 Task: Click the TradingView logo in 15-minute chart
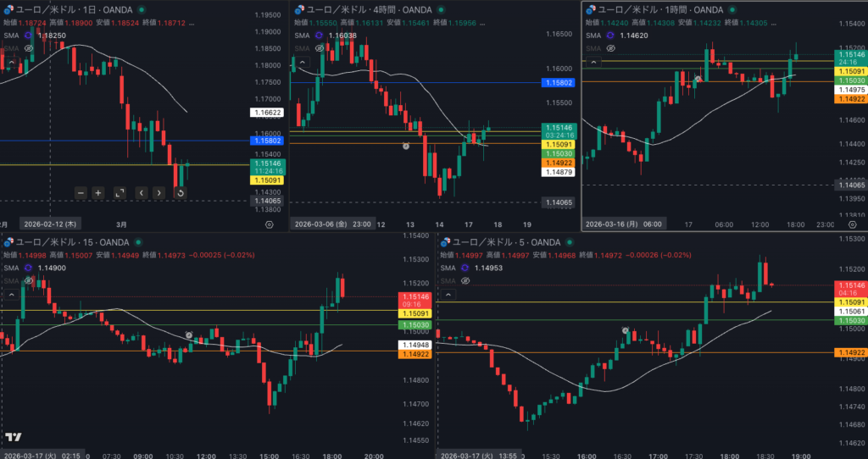pos(13,437)
